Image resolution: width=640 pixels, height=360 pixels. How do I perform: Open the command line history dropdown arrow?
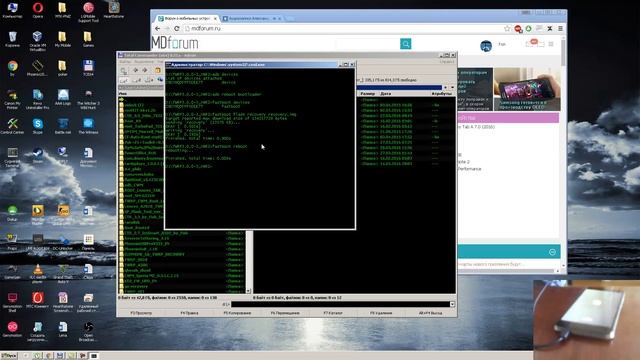pyautogui.click(x=452, y=304)
